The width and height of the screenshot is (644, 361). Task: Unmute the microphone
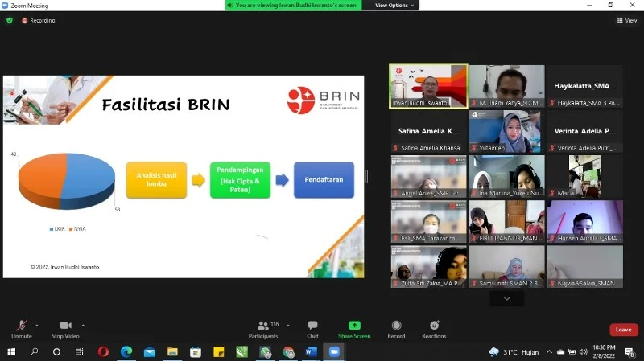(22, 330)
